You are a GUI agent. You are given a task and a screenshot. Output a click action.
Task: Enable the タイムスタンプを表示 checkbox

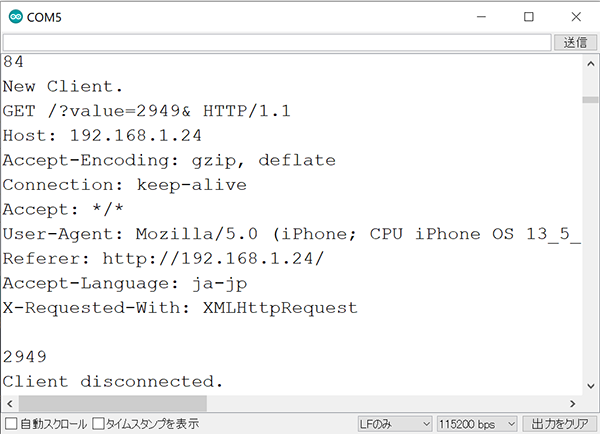point(98,424)
